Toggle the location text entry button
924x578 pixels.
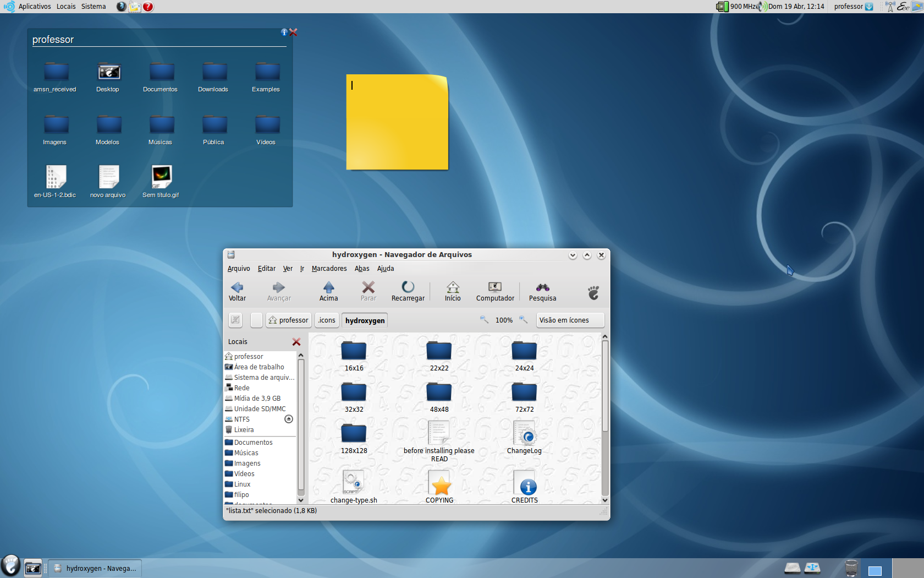(235, 320)
